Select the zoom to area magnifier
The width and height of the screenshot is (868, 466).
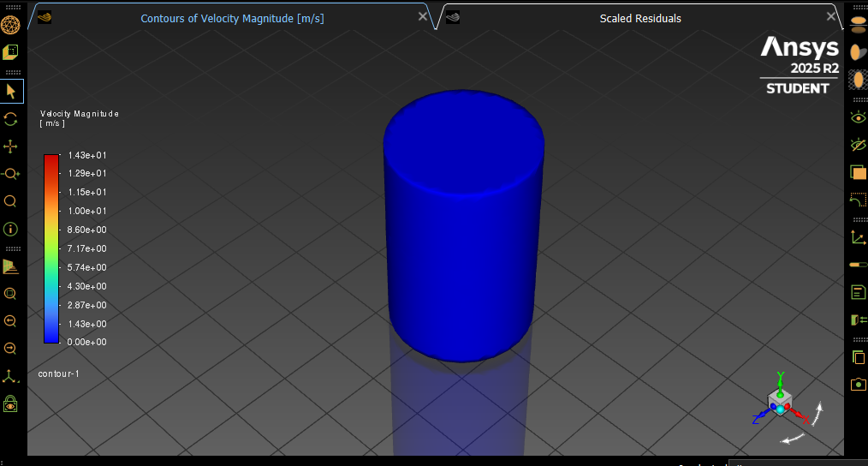[x=10, y=201]
